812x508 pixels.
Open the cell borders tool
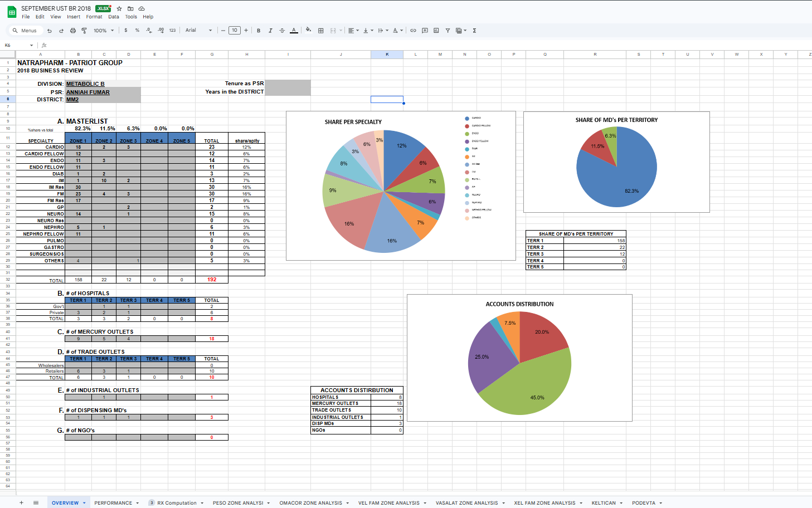point(321,31)
